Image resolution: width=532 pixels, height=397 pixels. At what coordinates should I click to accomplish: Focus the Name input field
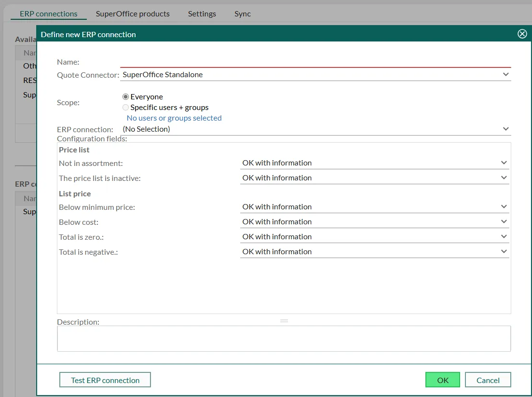tap(315, 62)
